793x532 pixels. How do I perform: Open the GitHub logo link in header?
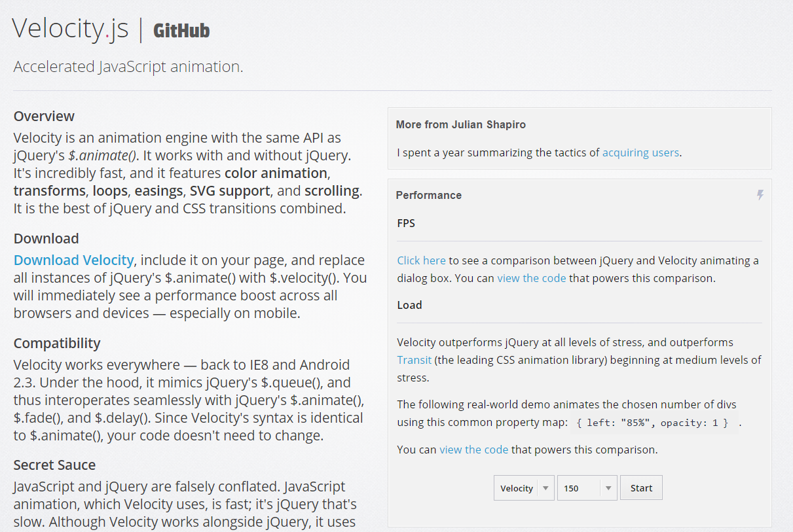click(181, 31)
